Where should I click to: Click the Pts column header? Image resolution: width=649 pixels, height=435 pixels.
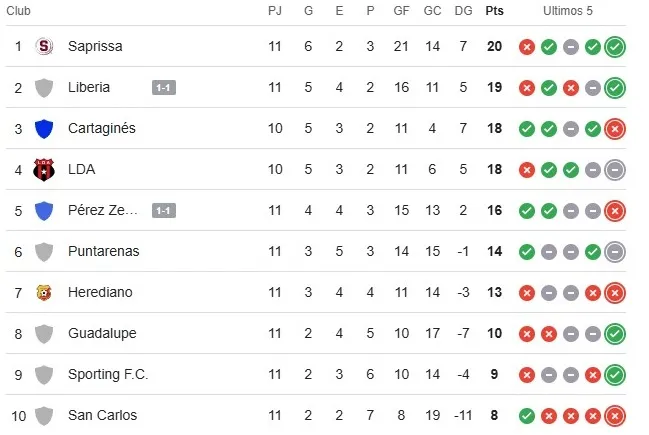coord(494,11)
